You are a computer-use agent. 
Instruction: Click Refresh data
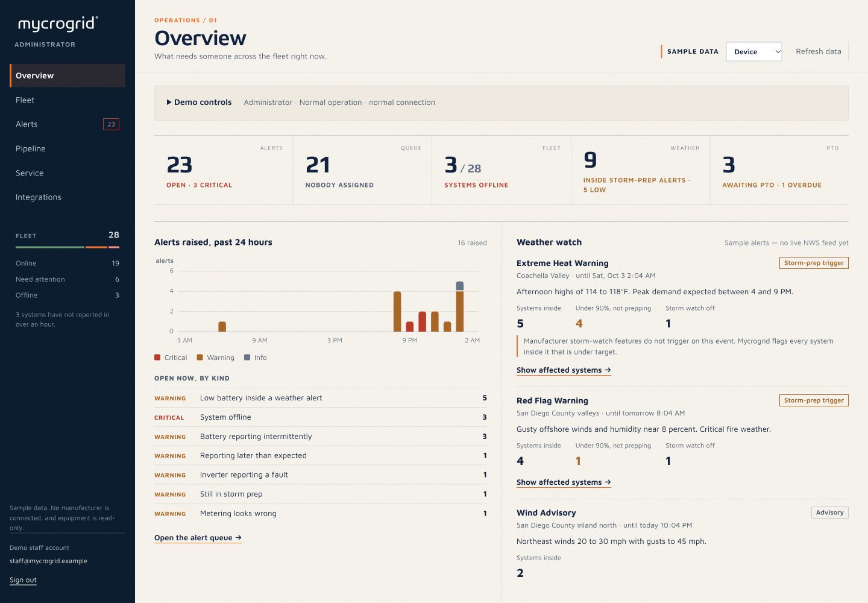click(818, 52)
